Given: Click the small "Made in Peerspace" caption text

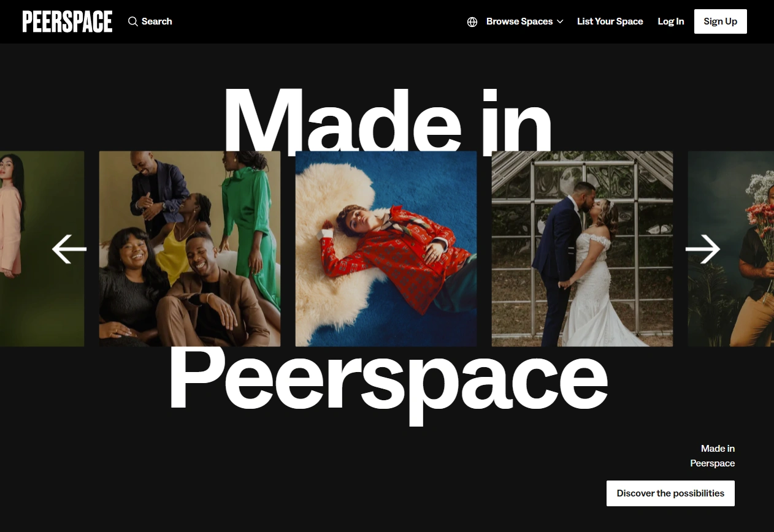Looking at the screenshot, I should (713, 456).
